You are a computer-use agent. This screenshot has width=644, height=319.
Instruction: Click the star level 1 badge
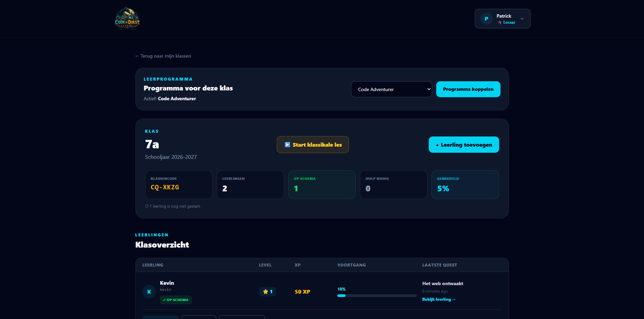tap(267, 292)
